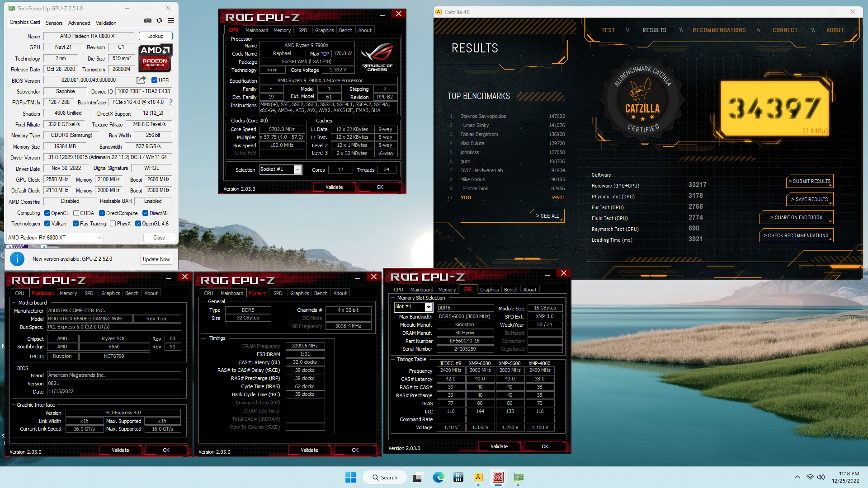Click the Catzilla SEE ALL button
868x488 pixels.
coord(547,216)
